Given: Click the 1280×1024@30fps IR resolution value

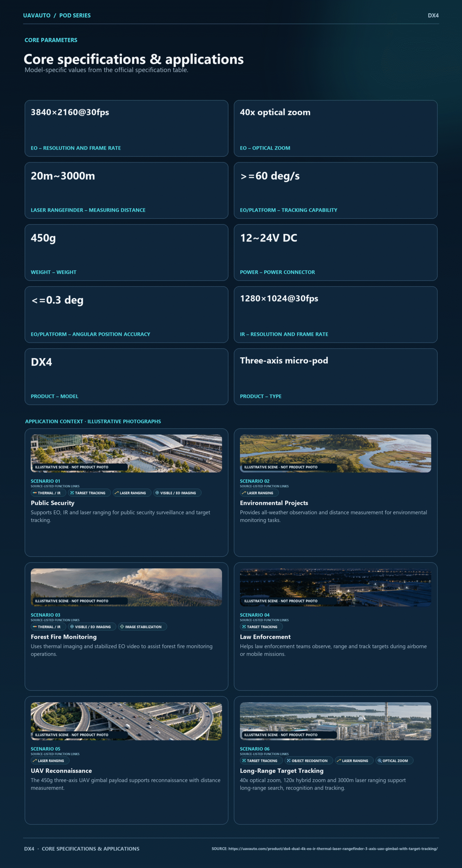Looking at the screenshot, I should (279, 298).
